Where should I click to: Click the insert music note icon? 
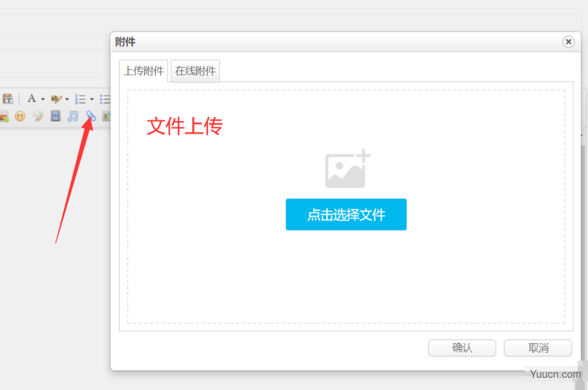(x=73, y=117)
